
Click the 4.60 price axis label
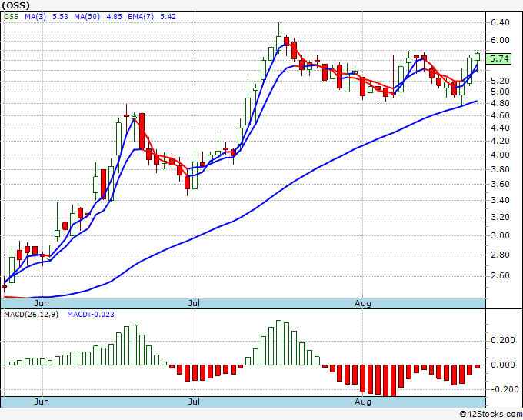(500, 115)
